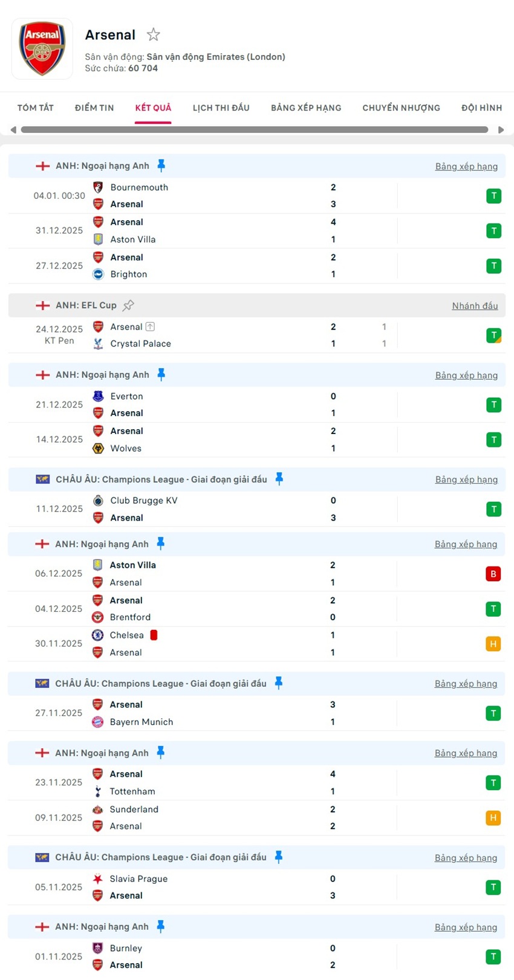Click the red B badge for Aston Villa defeat
The image size is (514, 980).
pos(493,574)
